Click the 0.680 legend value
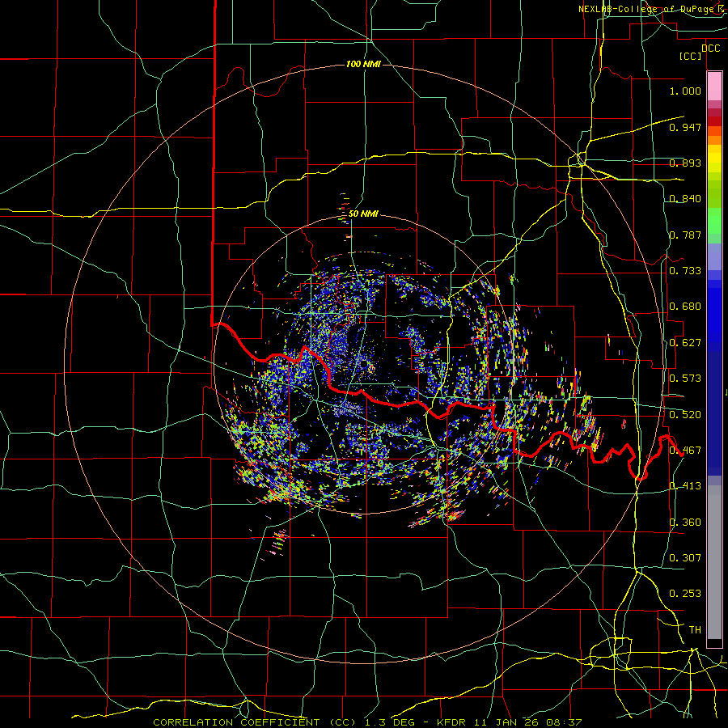 [x=685, y=307]
